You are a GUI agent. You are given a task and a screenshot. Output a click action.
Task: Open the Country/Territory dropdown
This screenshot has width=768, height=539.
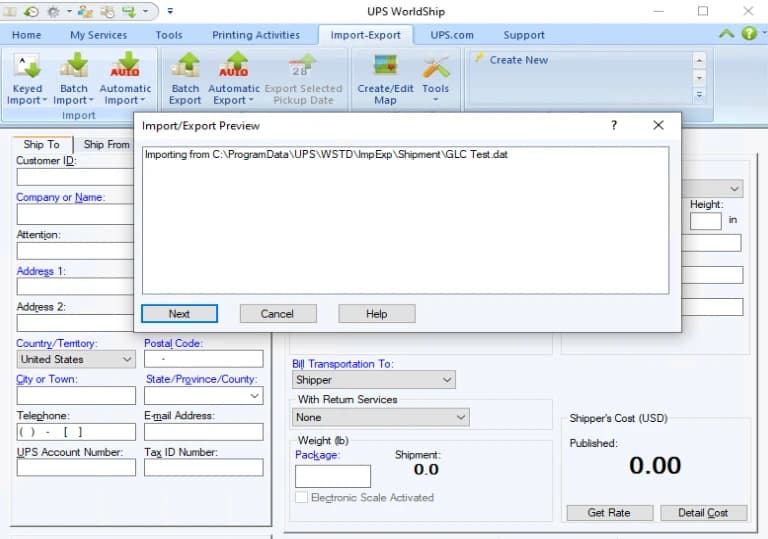coord(76,359)
